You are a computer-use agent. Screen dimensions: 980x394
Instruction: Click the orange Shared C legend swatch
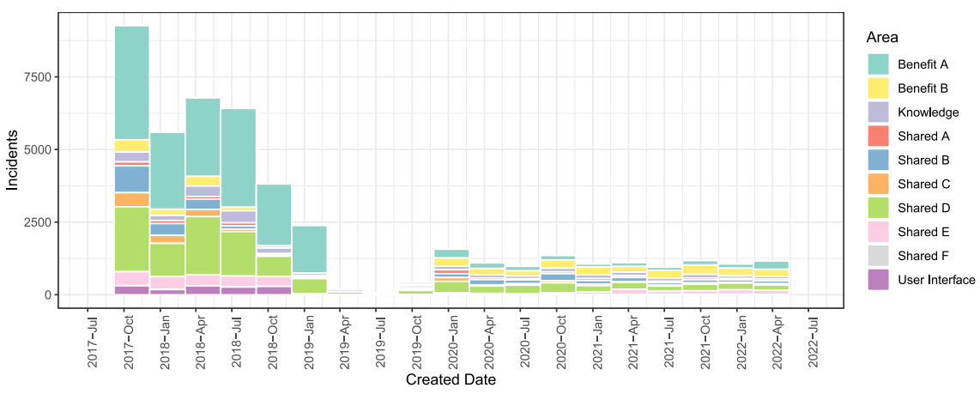878,185
